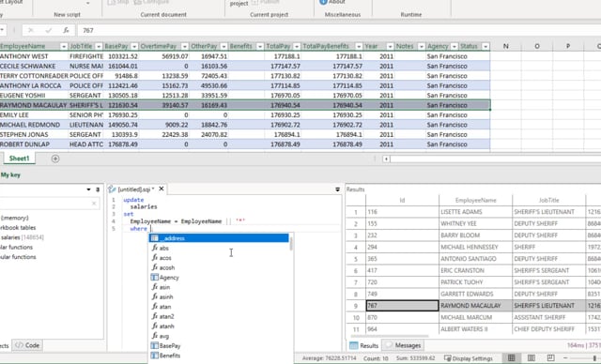Open JobTitle column filter dropdown
This screenshot has width=601, height=364.
[x=99, y=46]
